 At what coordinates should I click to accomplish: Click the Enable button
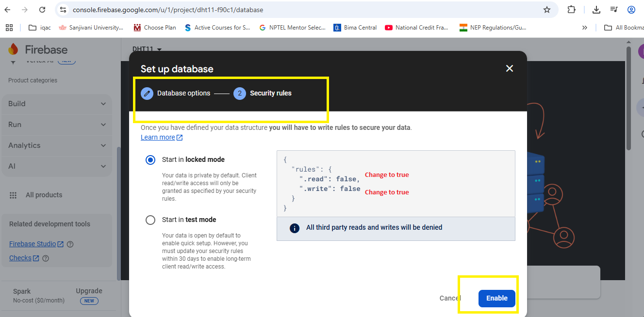[x=496, y=298]
